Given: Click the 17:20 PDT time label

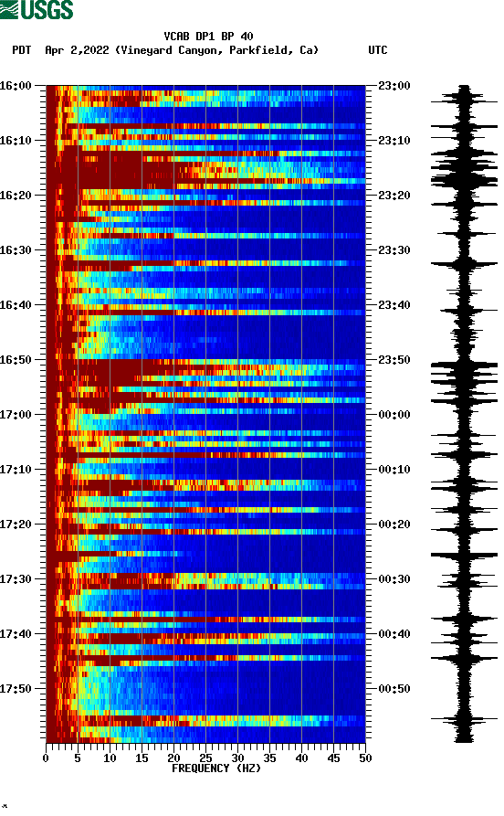Looking at the screenshot, I should (16, 525).
